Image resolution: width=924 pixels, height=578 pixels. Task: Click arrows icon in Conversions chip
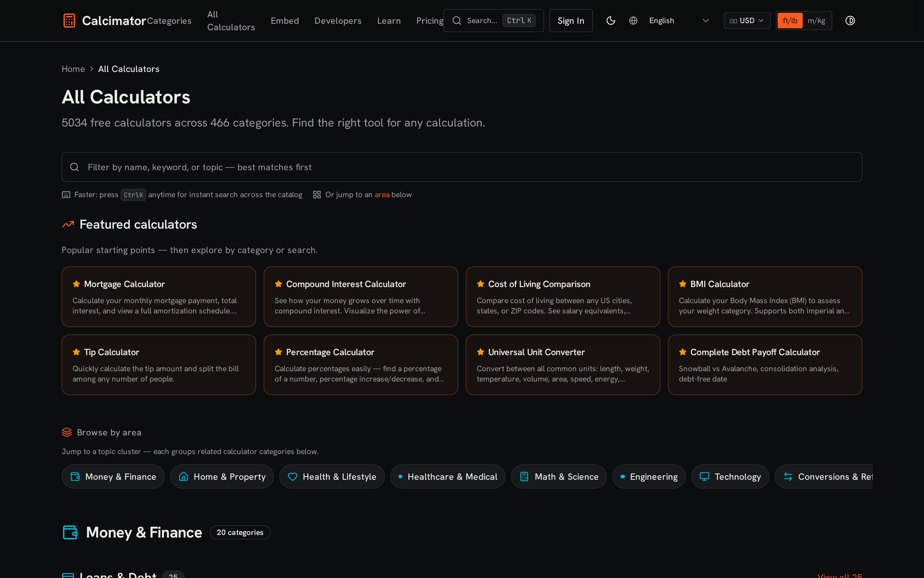click(x=788, y=477)
